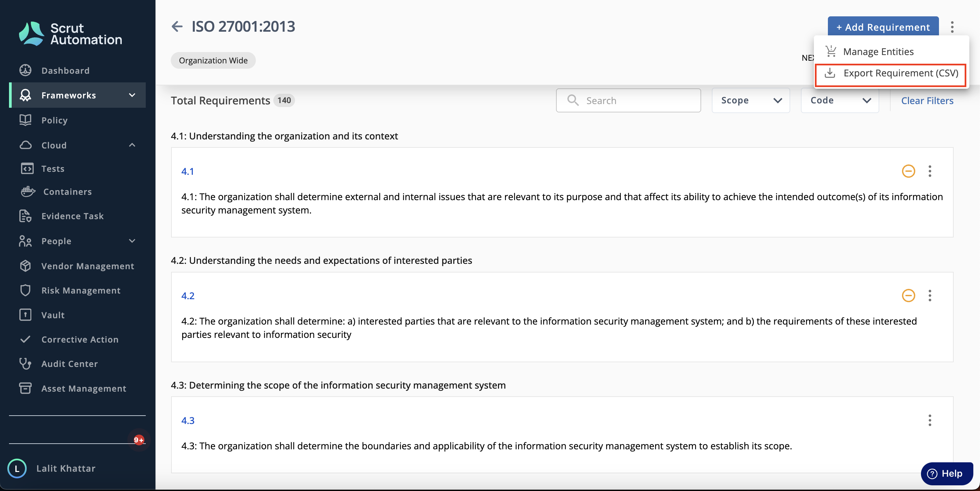980x491 pixels.
Task: Go back using the arrow beside ISO 27001:2013
Action: (177, 26)
